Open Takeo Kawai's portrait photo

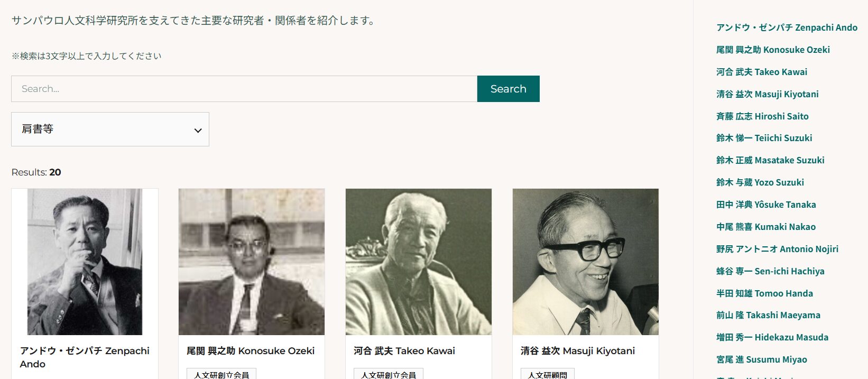coord(419,262)
